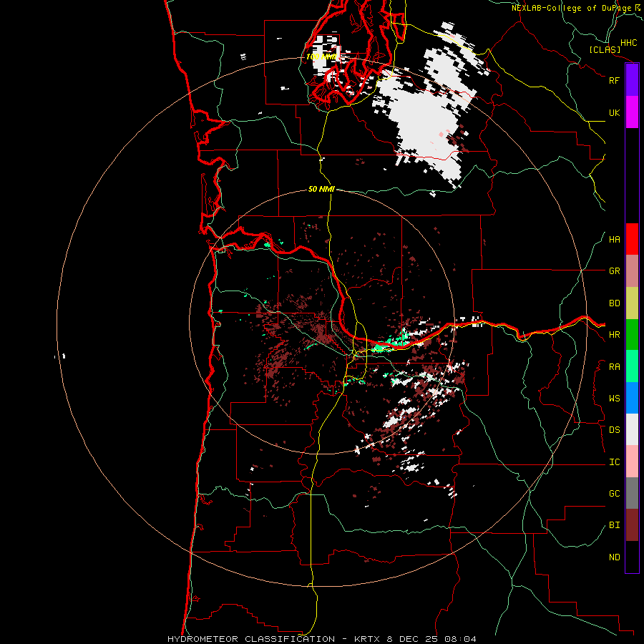Click the UK magenta legend color block
This screenshot has width=644, height=644.
coord(632,112)
